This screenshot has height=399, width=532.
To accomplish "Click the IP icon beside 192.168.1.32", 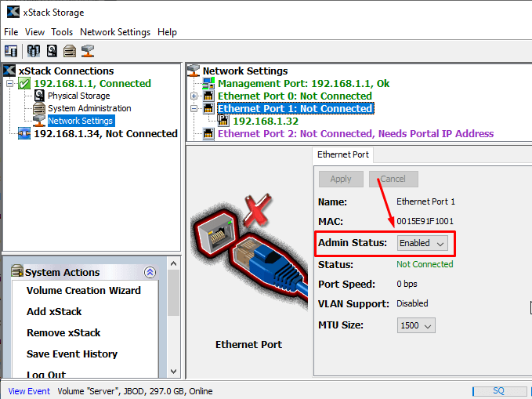I will pyautogui.click(x=223, y=121).
